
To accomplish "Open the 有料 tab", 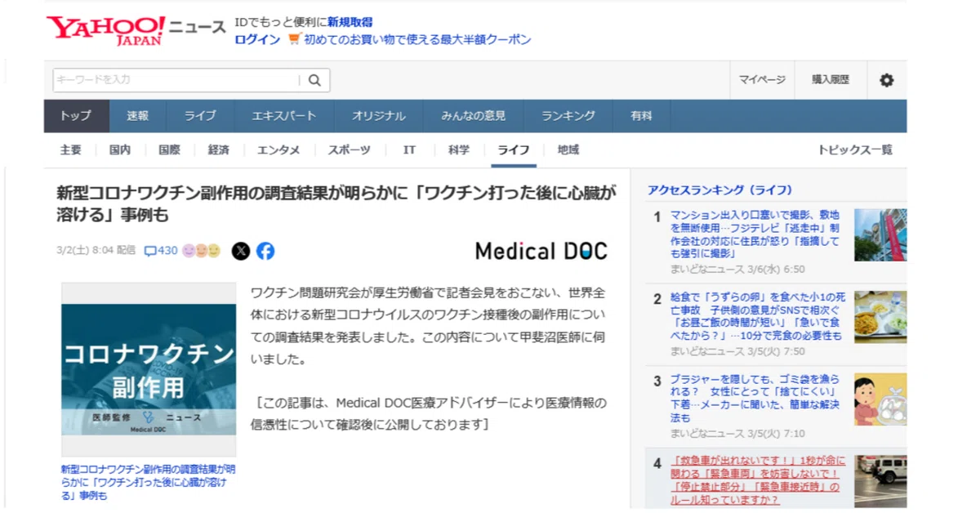I will pos(641,116).
